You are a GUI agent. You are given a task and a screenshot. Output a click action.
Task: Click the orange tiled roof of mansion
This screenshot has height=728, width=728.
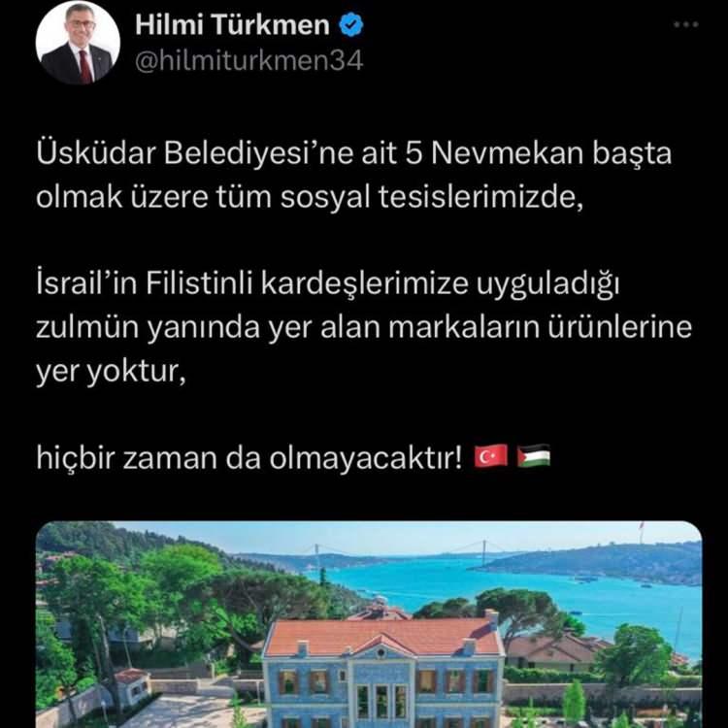point(383,636)
